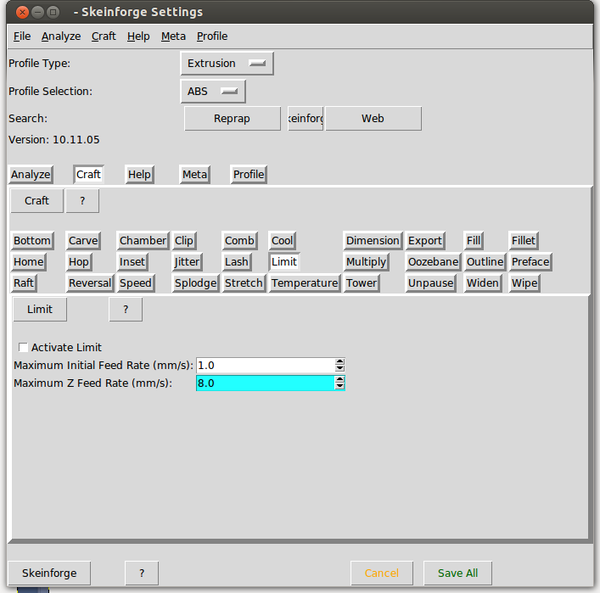Select the Fill plugin tab
The image size is (600, 593).
coord(474,241)
